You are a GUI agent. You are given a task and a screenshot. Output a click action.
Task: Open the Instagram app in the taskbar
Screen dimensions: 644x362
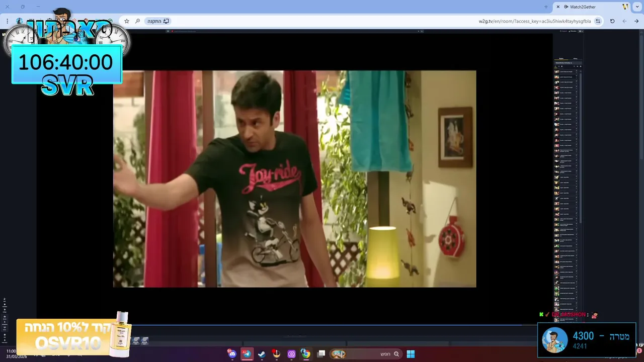(291, 354)
